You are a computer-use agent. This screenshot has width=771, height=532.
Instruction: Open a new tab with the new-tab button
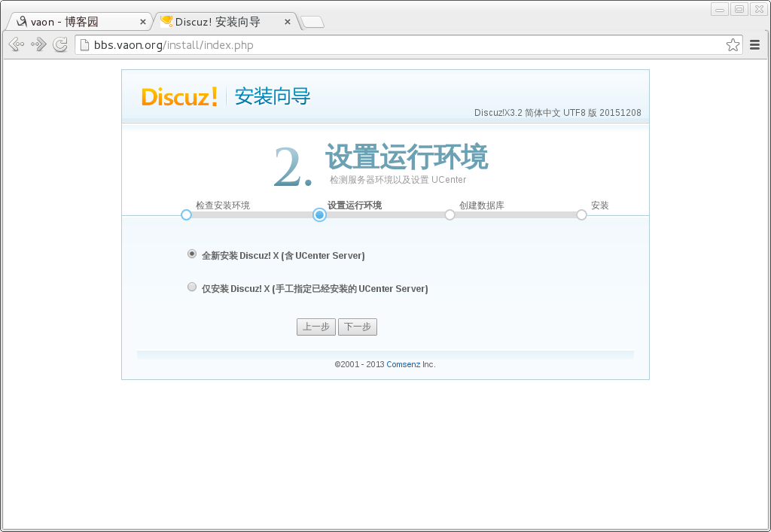pos(312,22)
